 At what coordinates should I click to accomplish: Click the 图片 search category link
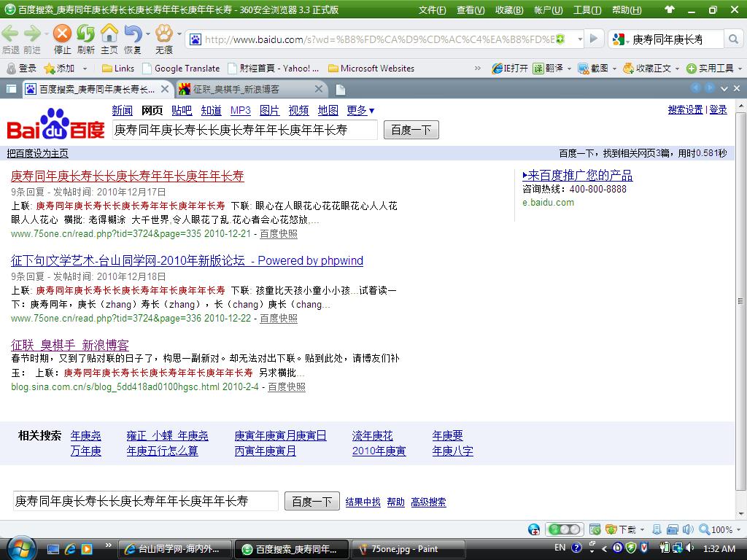coord(269,111)
